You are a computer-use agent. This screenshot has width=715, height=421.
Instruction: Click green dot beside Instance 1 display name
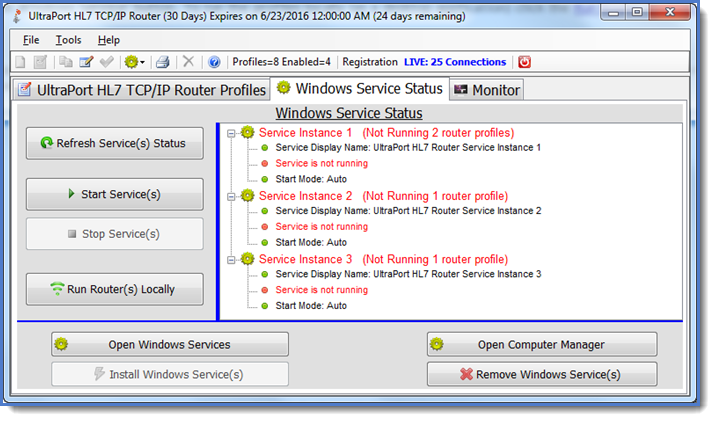tap(264, 148)
